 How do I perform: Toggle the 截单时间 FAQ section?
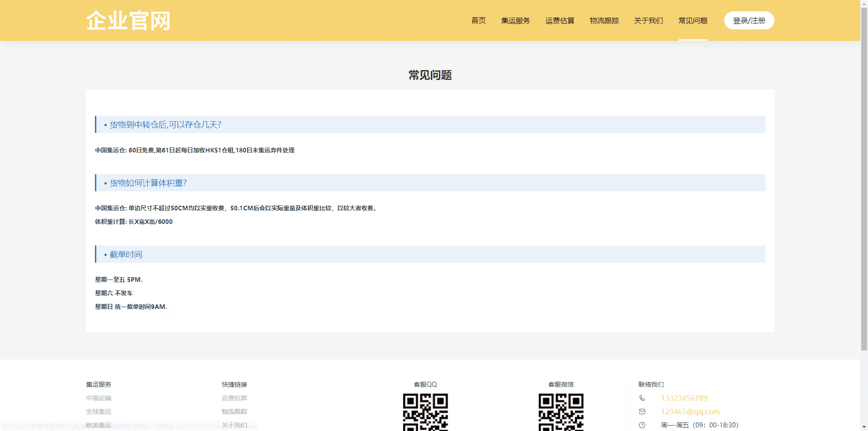[430, 254]
